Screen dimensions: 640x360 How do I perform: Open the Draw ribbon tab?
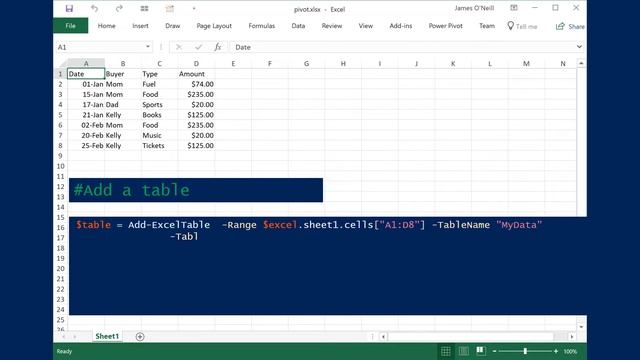tap(173, 26)
